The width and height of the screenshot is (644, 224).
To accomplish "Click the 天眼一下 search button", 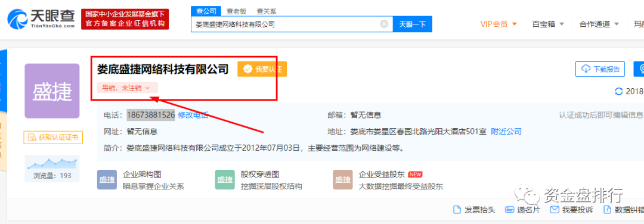I will (x=413, y=24).
